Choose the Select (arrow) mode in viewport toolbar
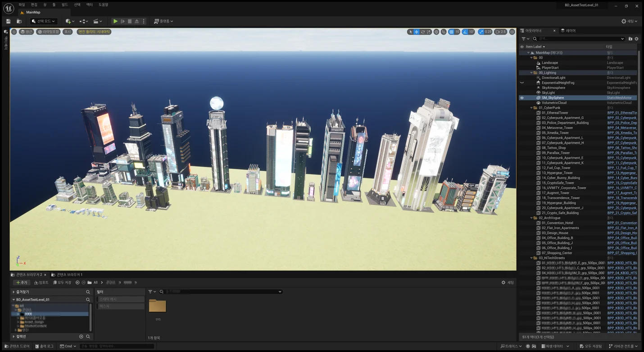 (x=410, y=32)
